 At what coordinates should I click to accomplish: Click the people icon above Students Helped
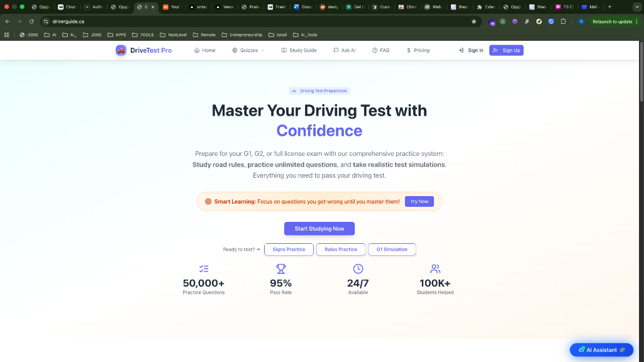pos(435,268)
